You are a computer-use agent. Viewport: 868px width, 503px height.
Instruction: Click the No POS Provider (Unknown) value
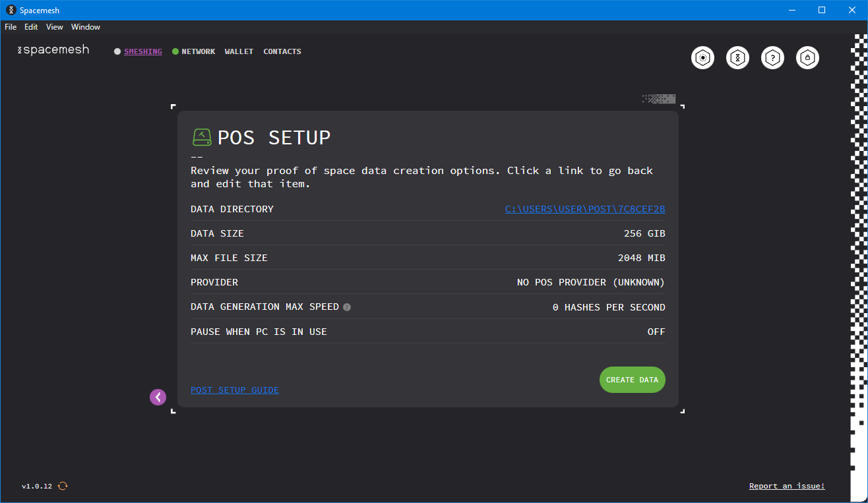pyautogui.click(x=591, y=282)
